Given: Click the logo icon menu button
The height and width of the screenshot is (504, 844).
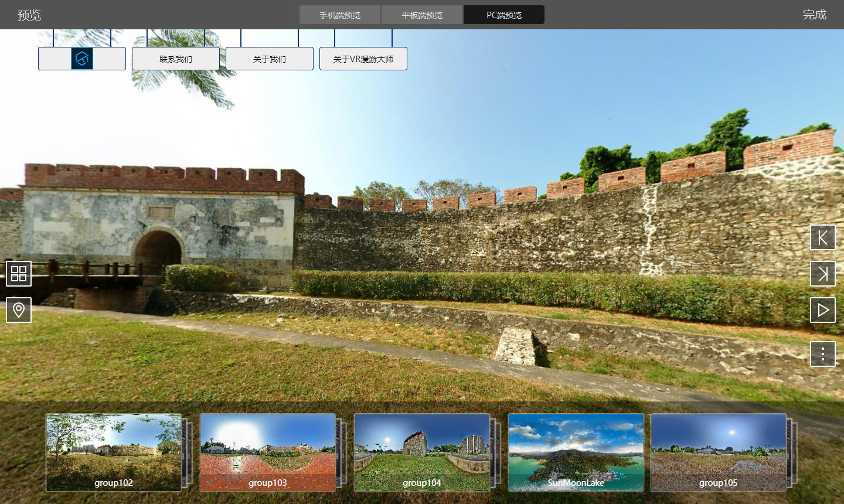Looking at the screenshot, I should [82, 59].
